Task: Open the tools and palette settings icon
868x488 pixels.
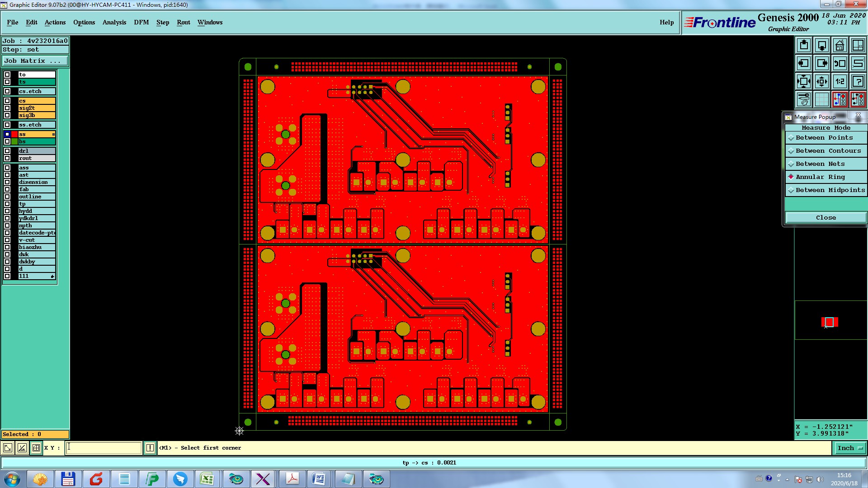Action: (x=803, y=99)
